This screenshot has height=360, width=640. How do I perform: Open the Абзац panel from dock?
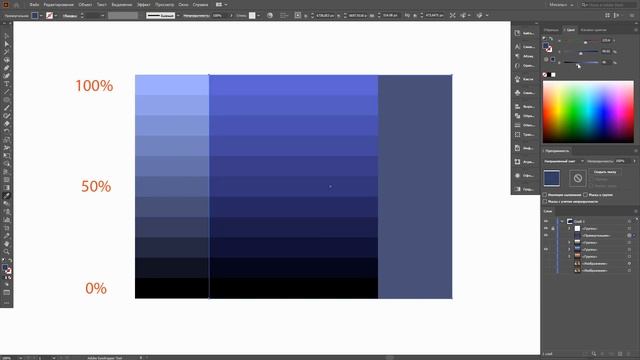(524, 56)
